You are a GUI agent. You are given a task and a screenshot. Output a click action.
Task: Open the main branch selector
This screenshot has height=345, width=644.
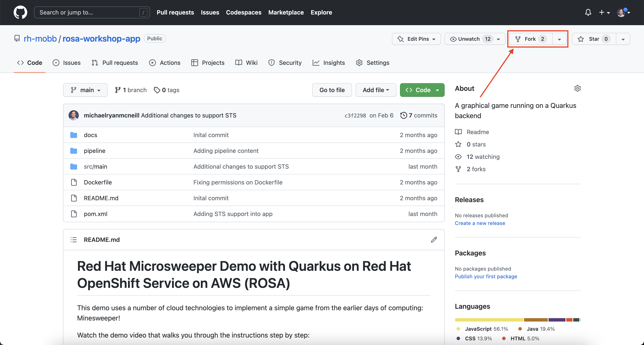pos(85,90)
